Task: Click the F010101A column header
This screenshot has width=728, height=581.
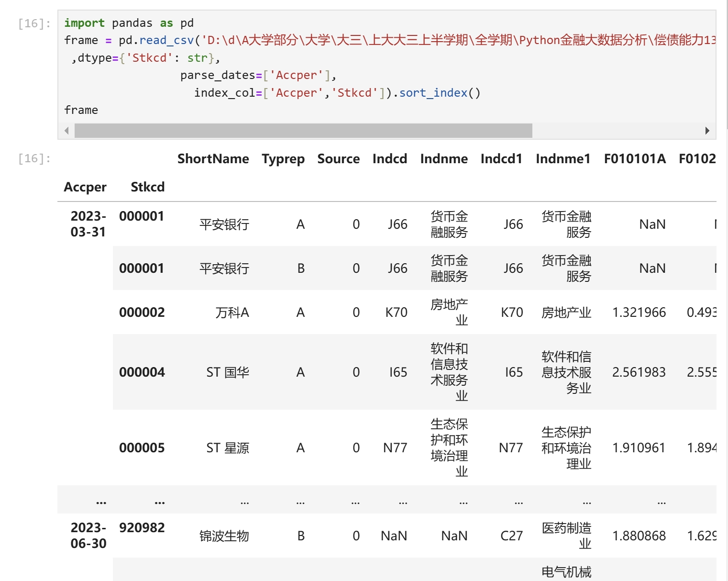Action: coord(634,159)
